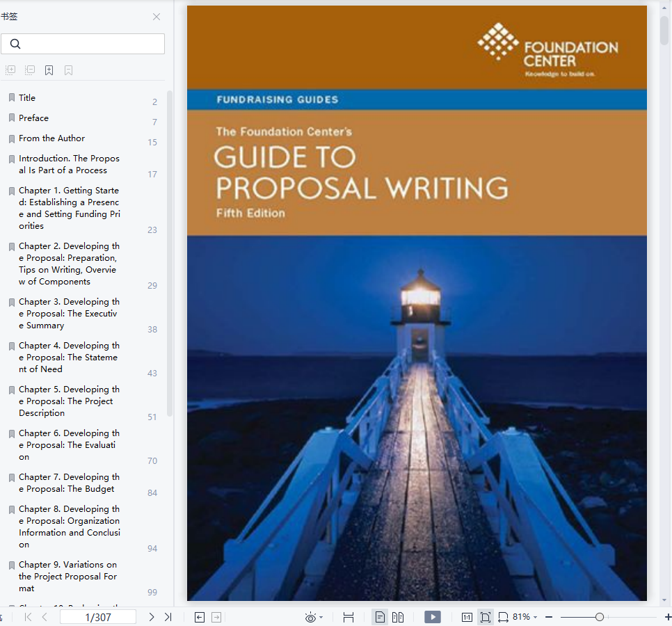Zoom out with the minus button
Image resolution: width=672 pixels, height=626 pixels.
click(549, 617)
